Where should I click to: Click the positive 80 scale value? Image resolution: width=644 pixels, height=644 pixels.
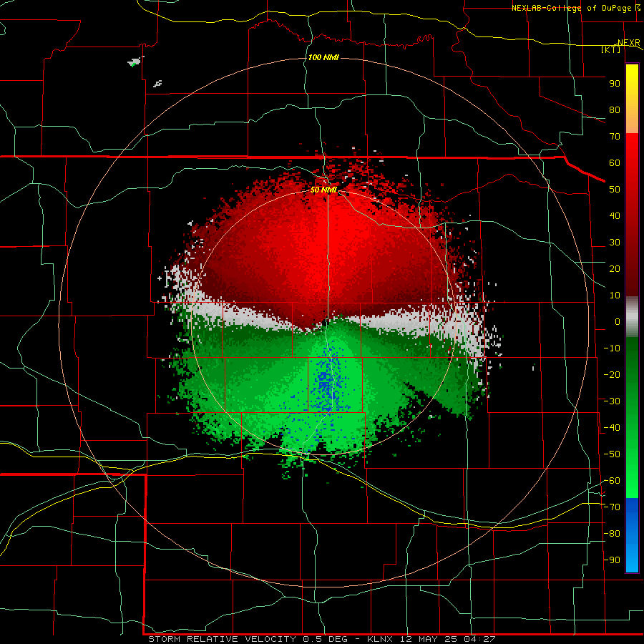point(615,109)
